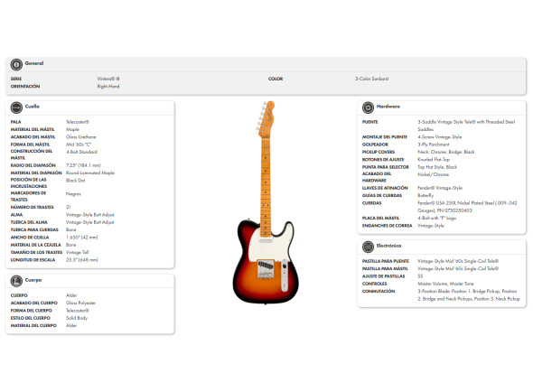Click the SERIE label
The height and width of the screenshot is (392, 533).
click(x=16, y=79)
